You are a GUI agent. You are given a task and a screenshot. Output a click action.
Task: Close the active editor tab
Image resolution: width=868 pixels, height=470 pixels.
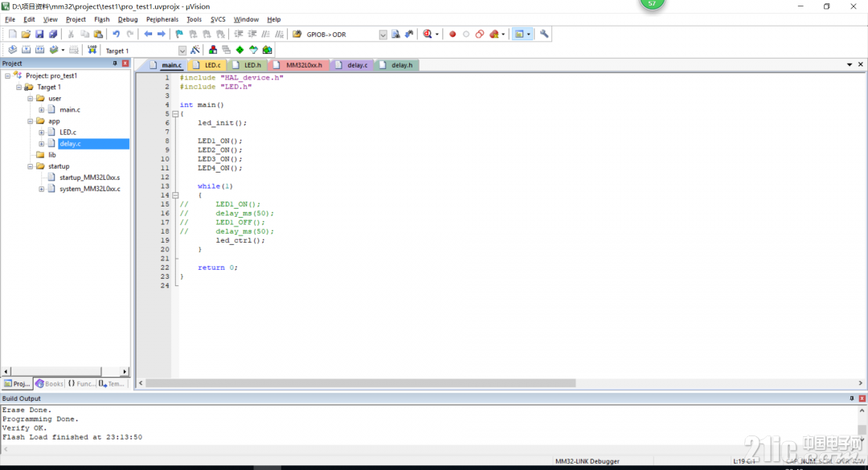click(x=861, y=65)
